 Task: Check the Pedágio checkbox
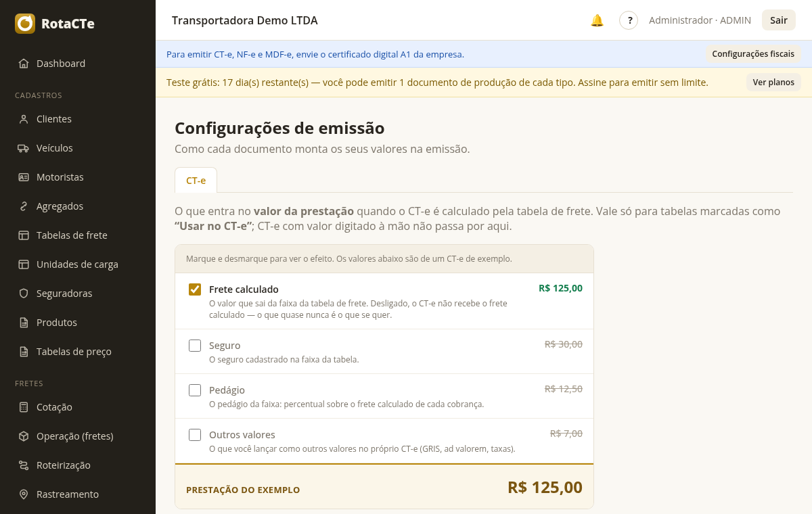[195, 390]
